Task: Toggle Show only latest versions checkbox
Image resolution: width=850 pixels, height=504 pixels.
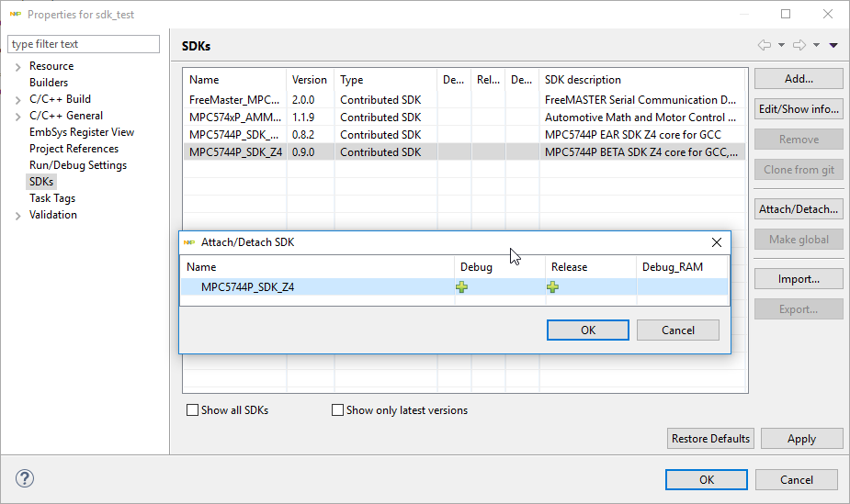Action: (x=338, y=410)
